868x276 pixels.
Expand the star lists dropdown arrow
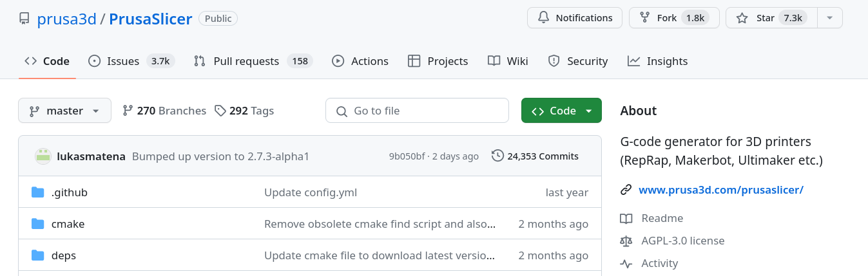830,18
